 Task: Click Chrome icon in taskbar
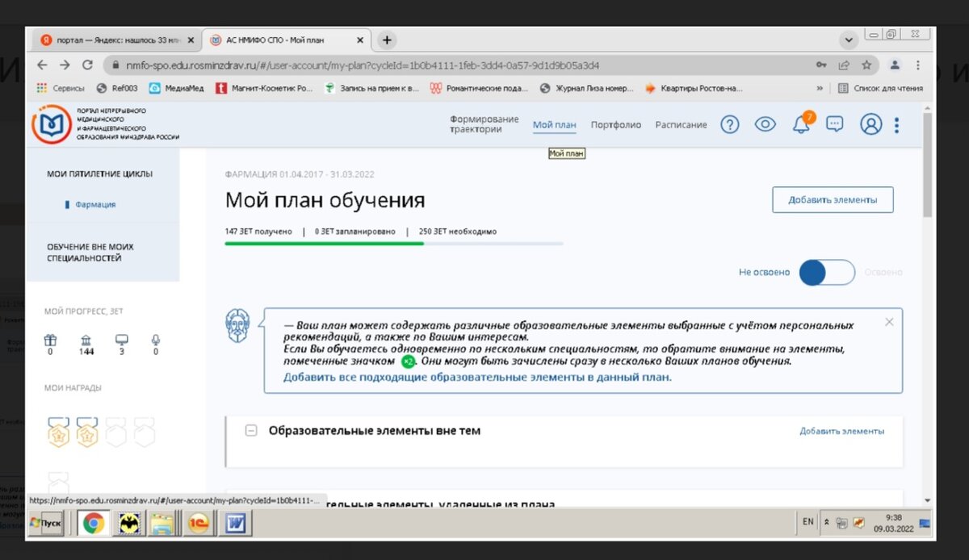[x=93, y=524]
